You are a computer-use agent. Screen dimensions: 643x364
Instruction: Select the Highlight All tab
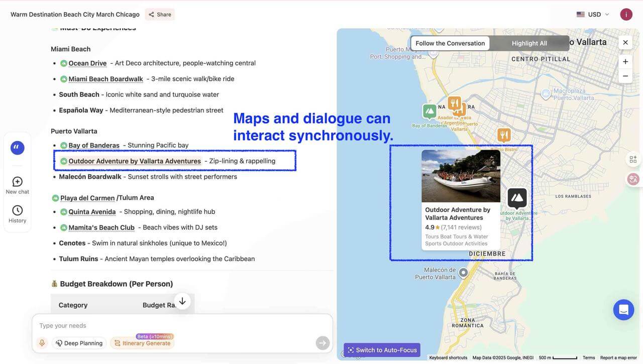(x=529, y=43)
